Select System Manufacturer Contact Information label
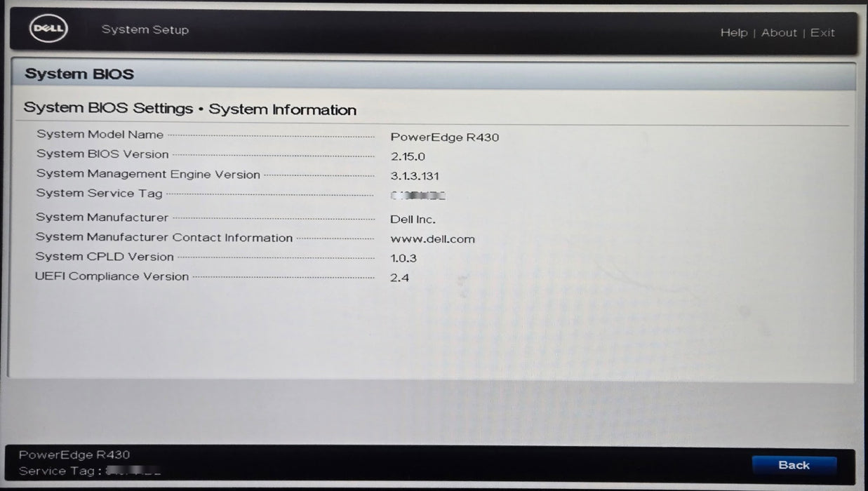Image resolution: width=868 pixels, height=491 pixels. click(x=164, y=238)
